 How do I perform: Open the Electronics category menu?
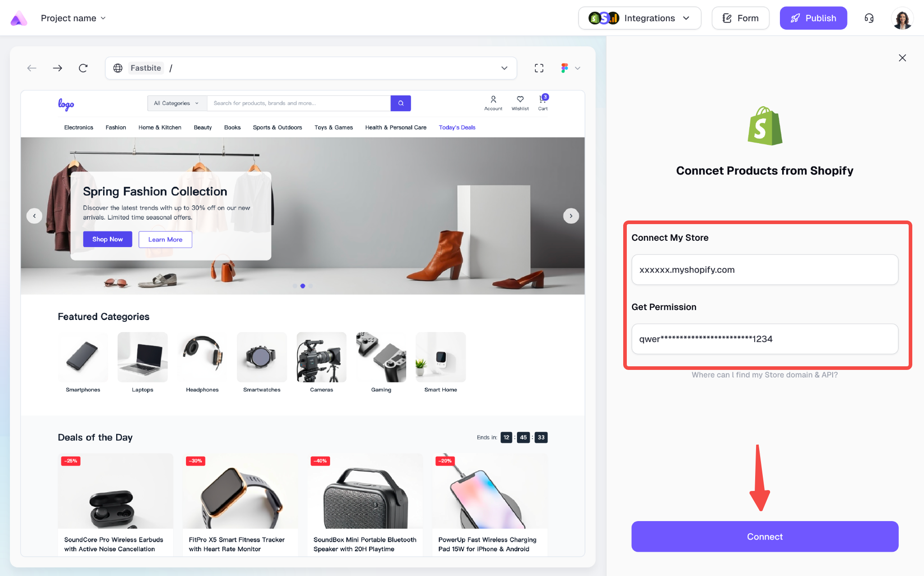point(78,127)
